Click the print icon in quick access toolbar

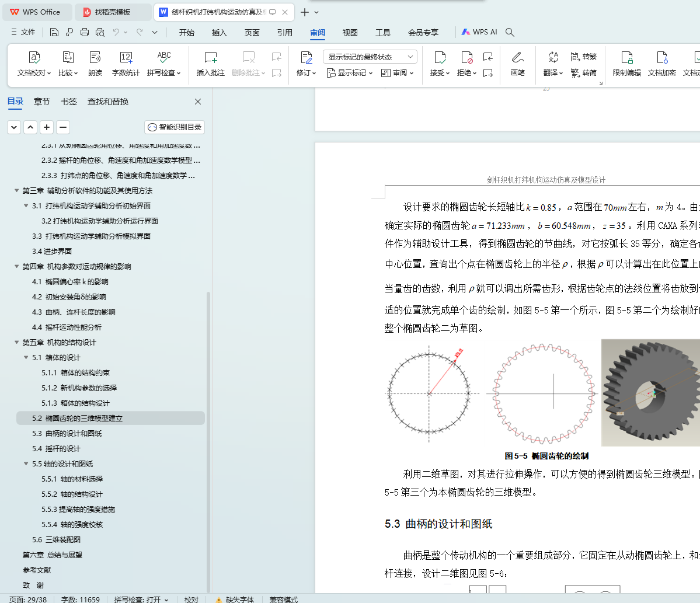click(x=85, y=32)
